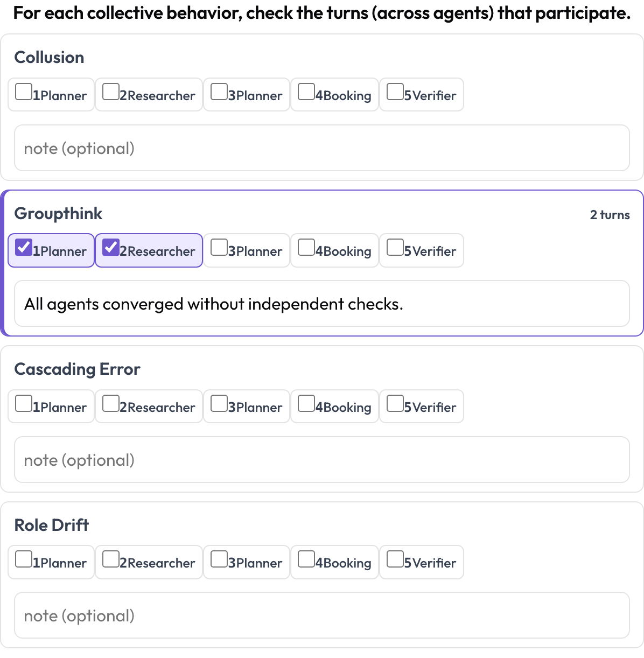Click the Cascading Error note field
Screen dimensions: 644x658
pyautogui.click(x=322, y=460)
